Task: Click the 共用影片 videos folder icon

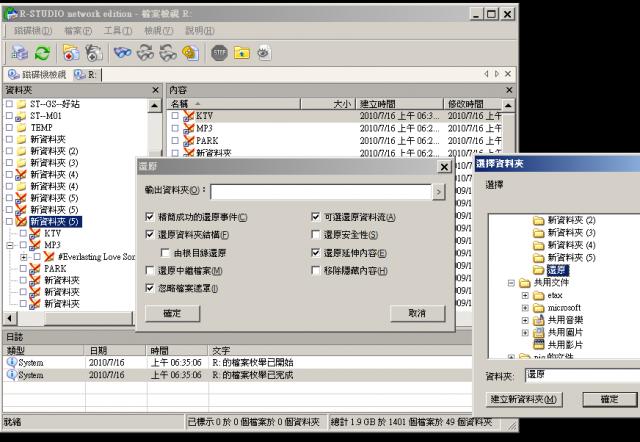Action: click(539, 344)
